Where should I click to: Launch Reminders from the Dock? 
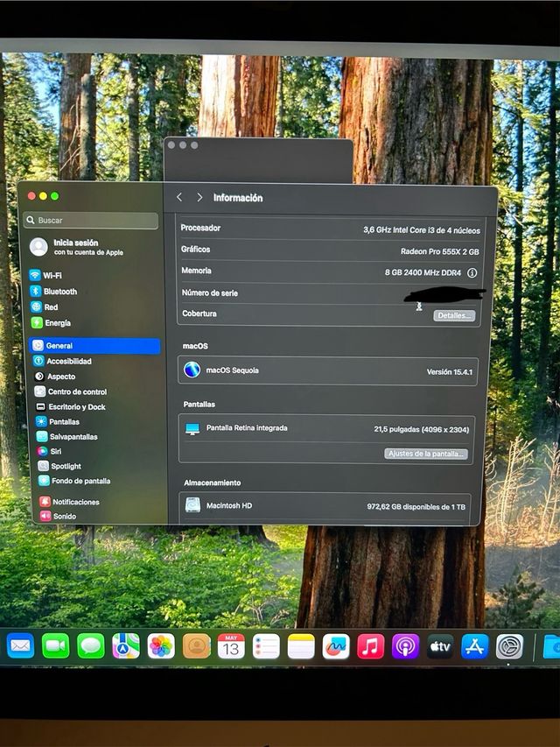266,646
